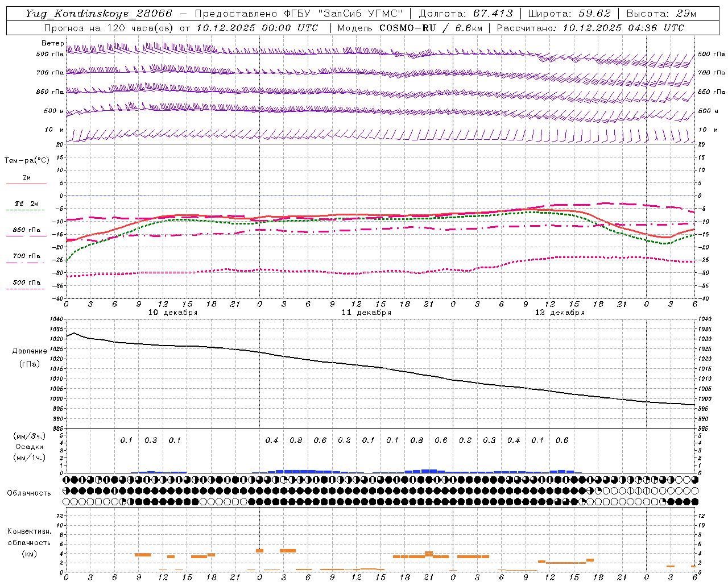Click the station name Yug_Kondinskoye_28066
The width and height of the screenshot is (728, 582).
[98, 14]
